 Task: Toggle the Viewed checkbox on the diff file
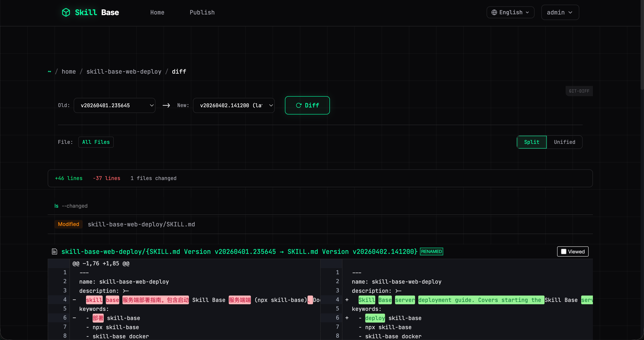(563, 251)
